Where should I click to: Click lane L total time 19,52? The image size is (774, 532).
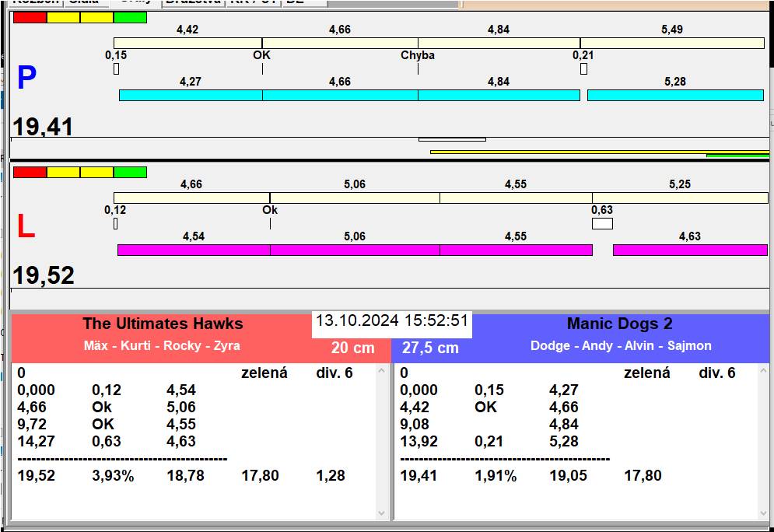coord(44,275)
